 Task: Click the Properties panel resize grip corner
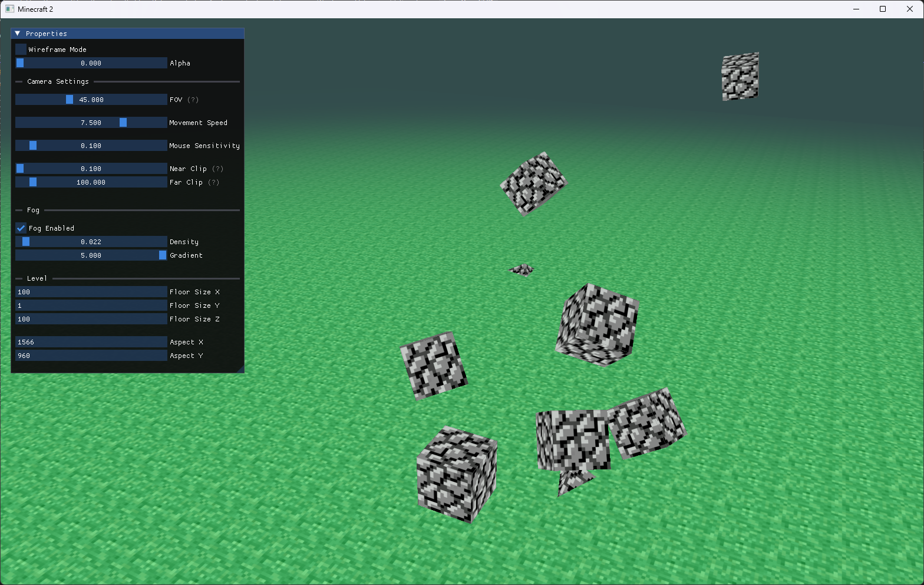pyautogui.click(x=240, y=369)
